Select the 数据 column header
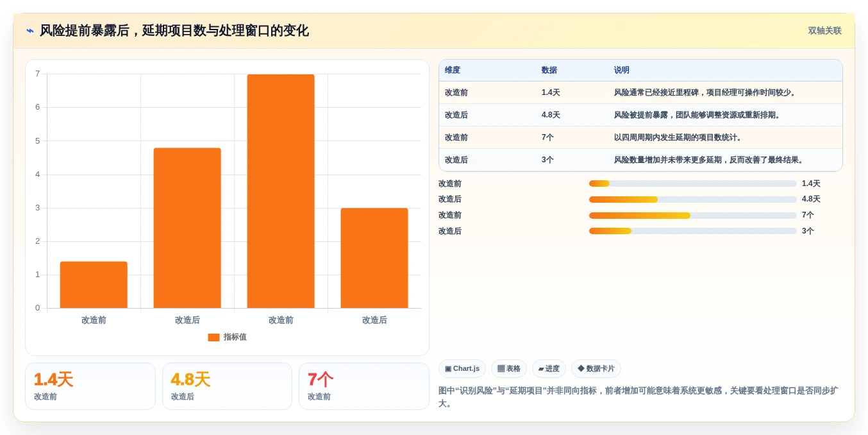The width and height of the screenshot is (868, 435). tap(549, 71)
